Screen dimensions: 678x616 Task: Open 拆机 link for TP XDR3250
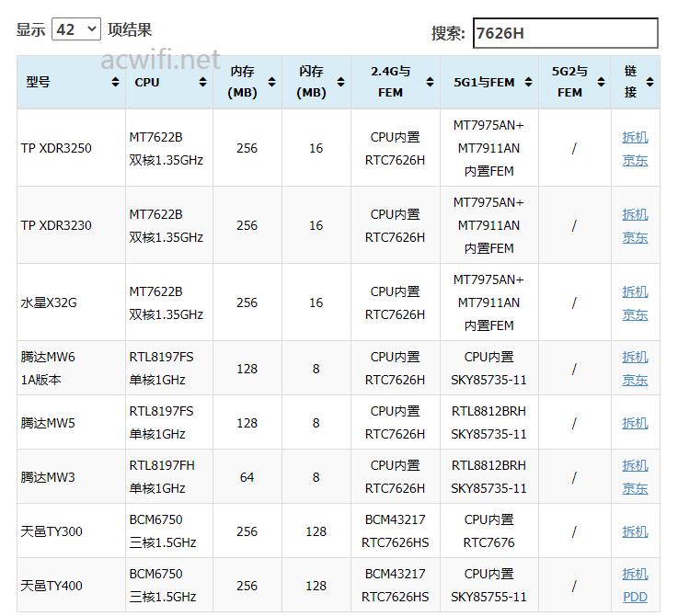click(x=635, y=137)
